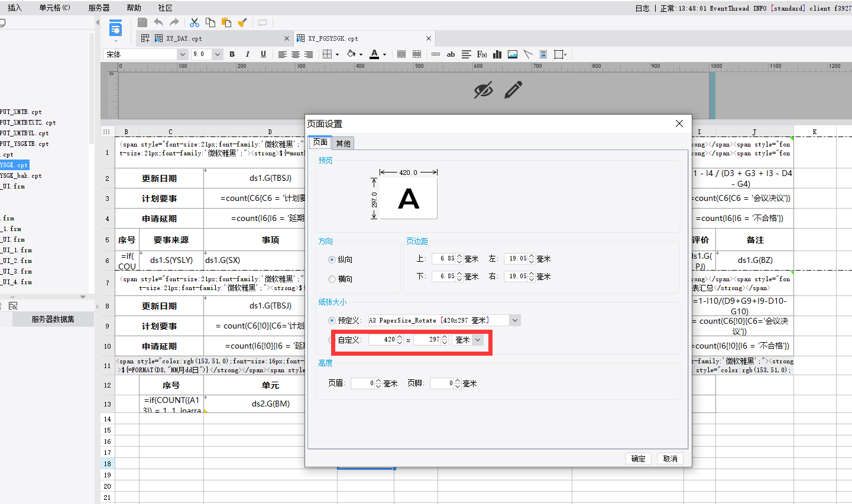Click the pencil edit icon in header area

[x=513, y=90]
